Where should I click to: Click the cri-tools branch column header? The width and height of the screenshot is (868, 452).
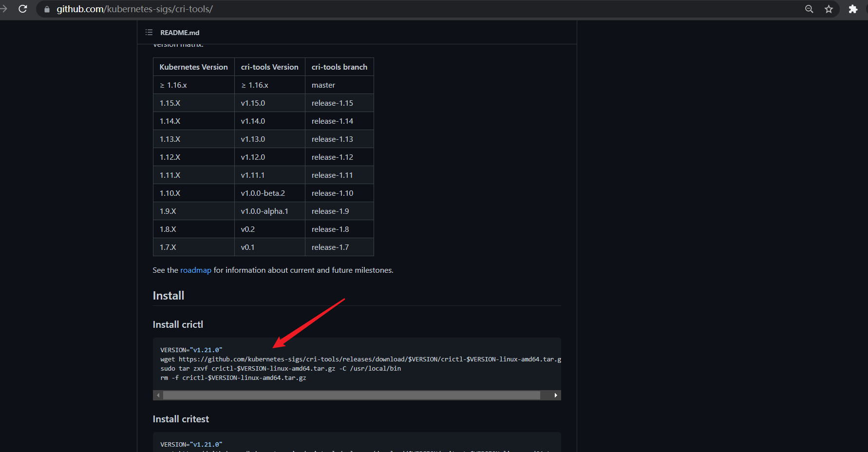340,67
